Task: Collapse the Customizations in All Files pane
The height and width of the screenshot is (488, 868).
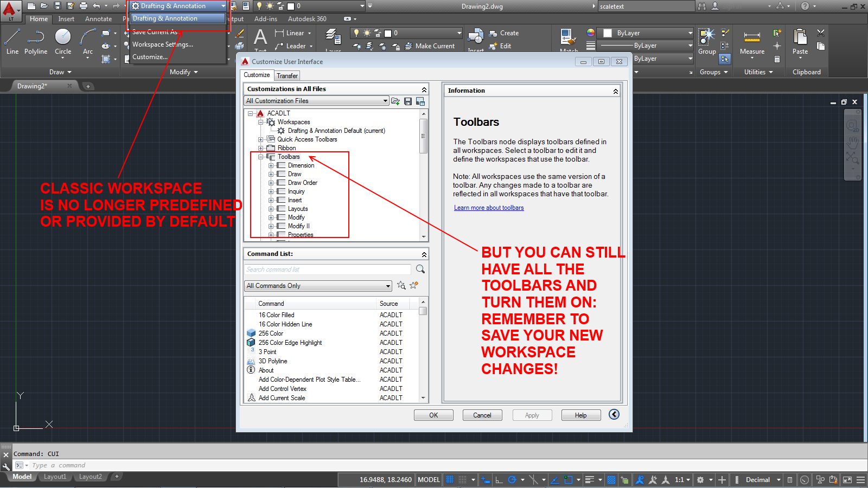Action: pyautogui.click(x=424, y=89)
